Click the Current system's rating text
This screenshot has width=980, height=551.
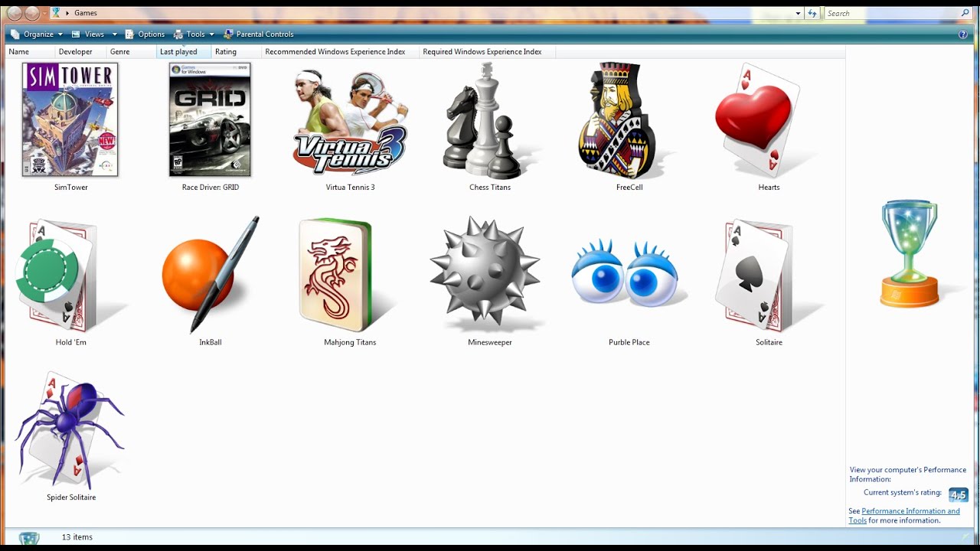(x=903, y=493)
